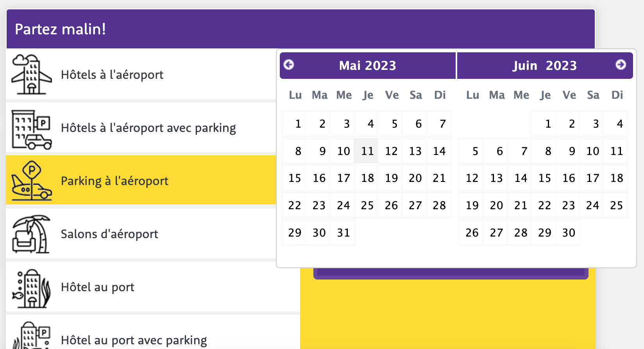Select June 15 date cell
This screenshot has height=349, width=644.
tap(544, 178)
